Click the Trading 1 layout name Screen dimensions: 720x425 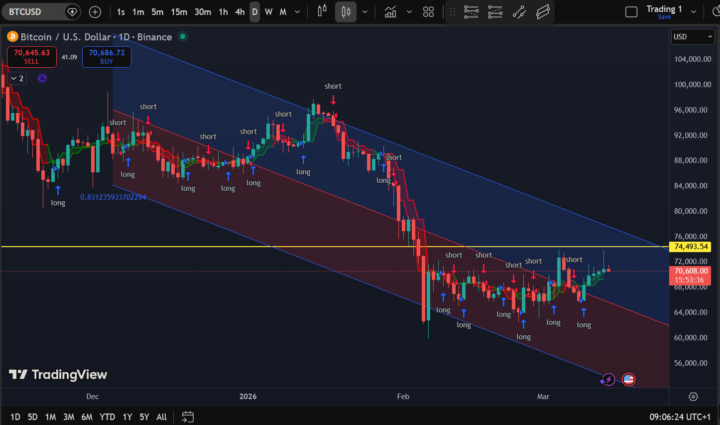pyautogui.click(x=664, y=9)
